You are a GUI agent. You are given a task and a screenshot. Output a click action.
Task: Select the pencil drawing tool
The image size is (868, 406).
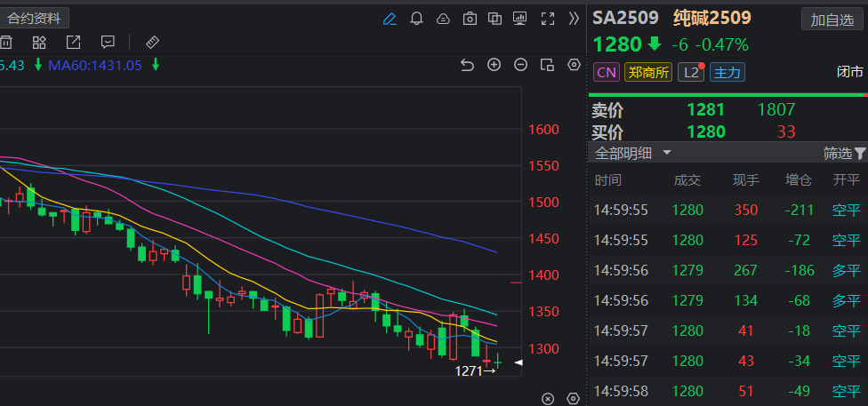pyautogui.click(x=390, y=18)
